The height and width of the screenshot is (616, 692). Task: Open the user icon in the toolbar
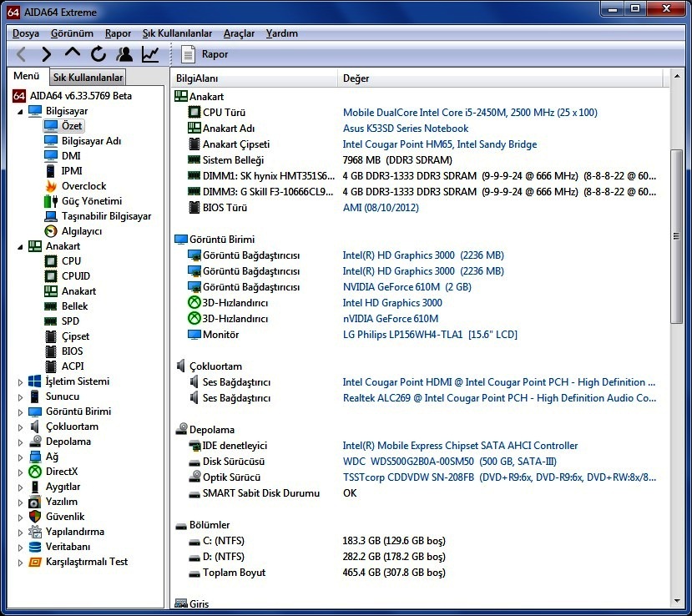point(124,53)
